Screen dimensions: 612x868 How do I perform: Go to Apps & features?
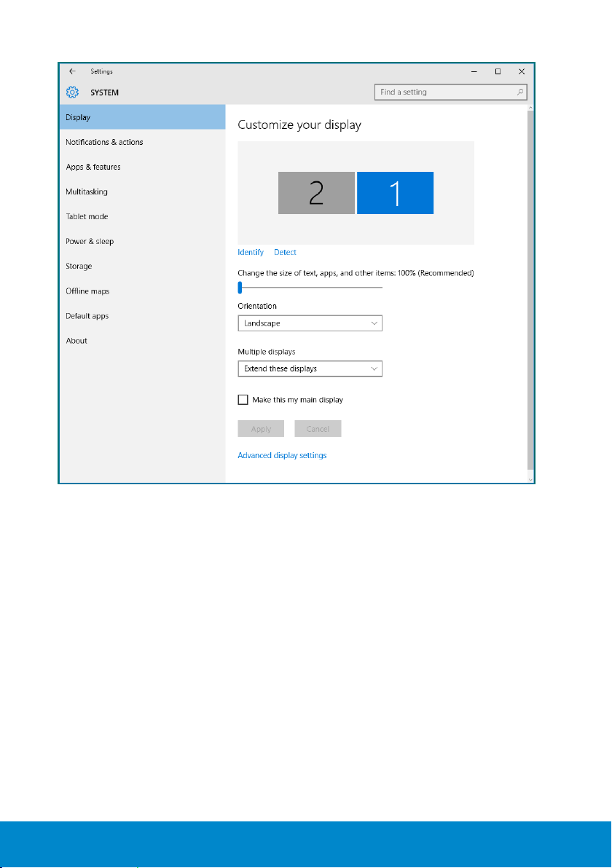[93, 167]
